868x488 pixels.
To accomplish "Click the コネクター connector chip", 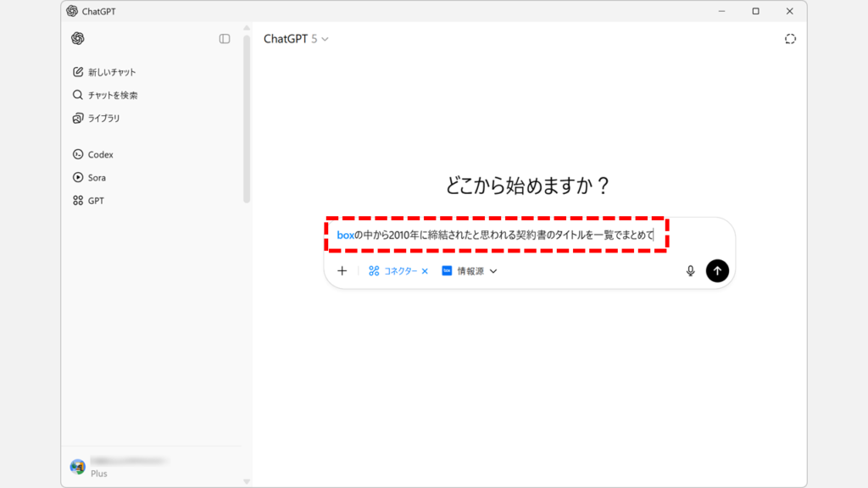I will click(393, 271).
